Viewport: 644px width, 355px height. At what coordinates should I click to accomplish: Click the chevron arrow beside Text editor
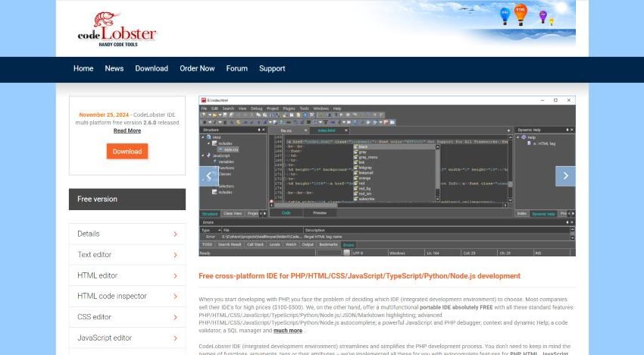click(x=175, y=255)
